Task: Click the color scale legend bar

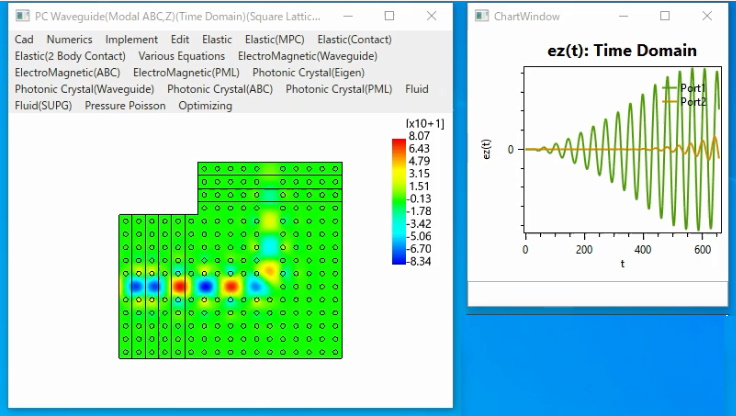Action: point(399,201)
